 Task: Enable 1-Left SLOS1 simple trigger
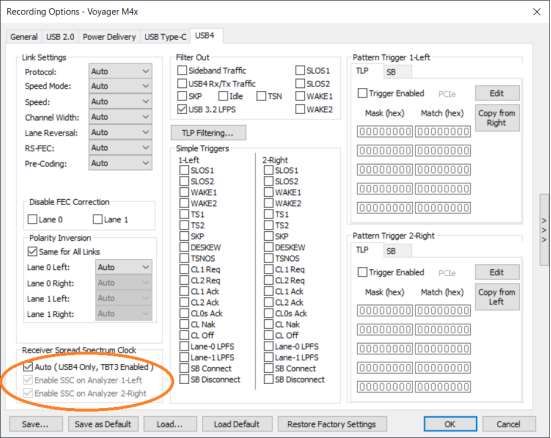(x=184, y=170)
